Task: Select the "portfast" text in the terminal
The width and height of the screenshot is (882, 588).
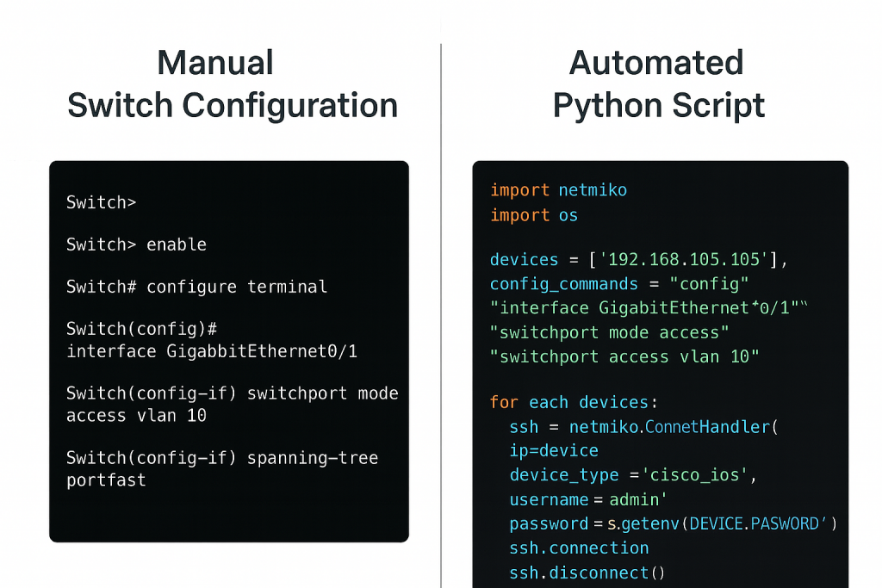Action: (x=106, y=480)
